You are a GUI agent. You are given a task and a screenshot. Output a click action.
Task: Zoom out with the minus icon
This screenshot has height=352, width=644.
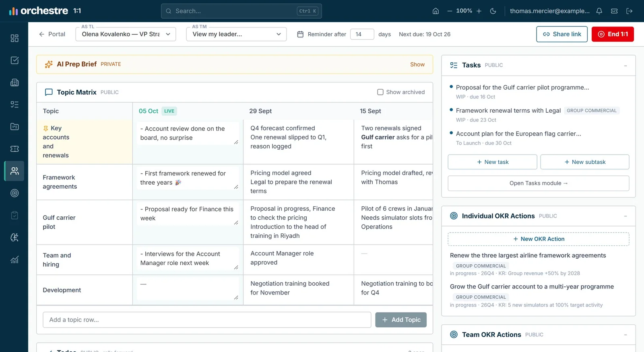pyautogui.click(x=450, y=11)
